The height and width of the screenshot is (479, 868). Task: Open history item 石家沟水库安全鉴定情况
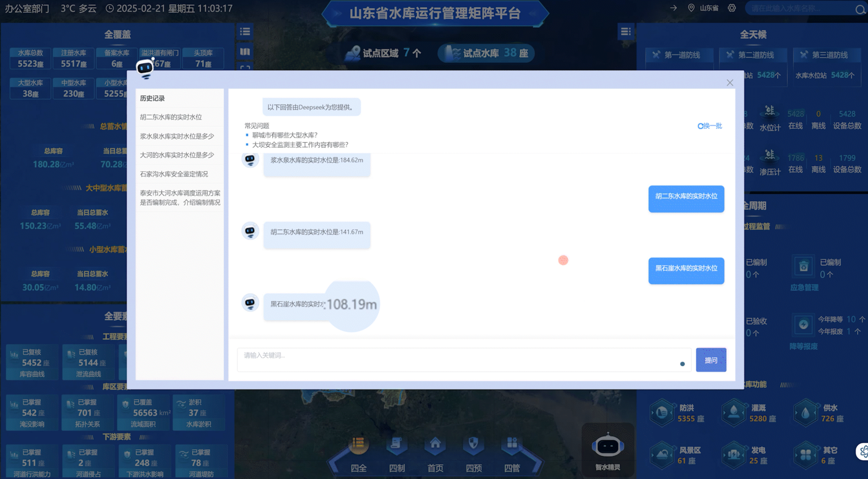pyautogui.click(x=174, y=174)
